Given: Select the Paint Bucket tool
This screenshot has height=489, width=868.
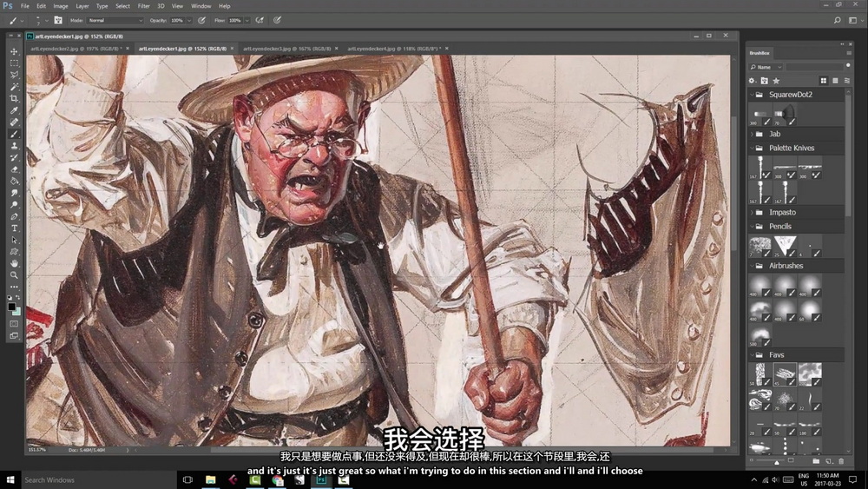Looking at the screenshot, I should click(14, 181).
